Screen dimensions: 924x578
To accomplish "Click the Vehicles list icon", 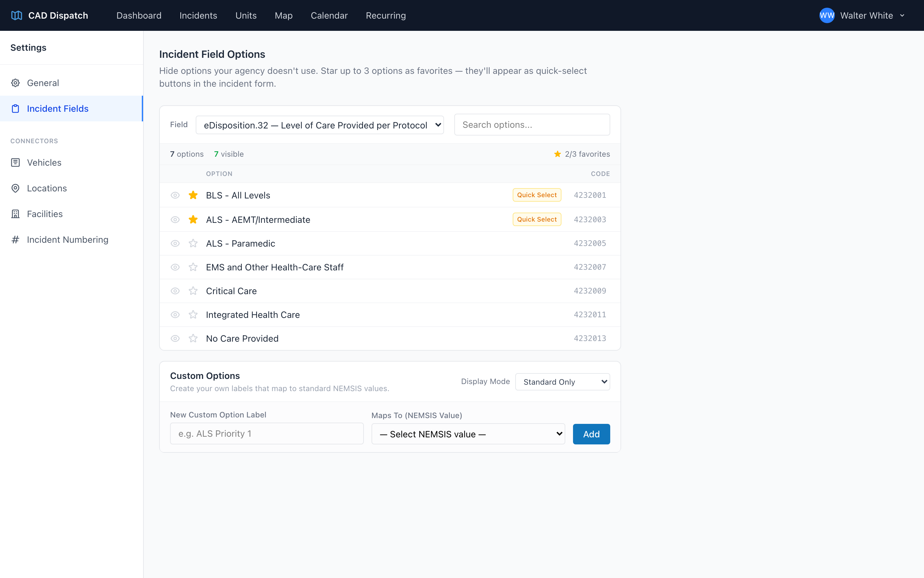I will tap(15, 162).
